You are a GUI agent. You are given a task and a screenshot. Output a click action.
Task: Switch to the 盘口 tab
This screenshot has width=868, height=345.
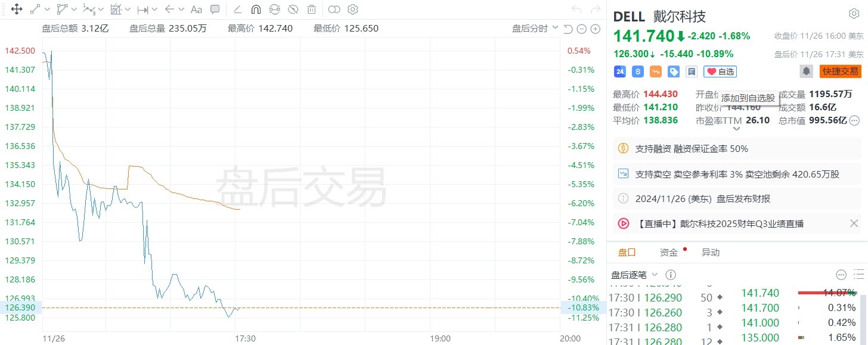click(627, 253)
